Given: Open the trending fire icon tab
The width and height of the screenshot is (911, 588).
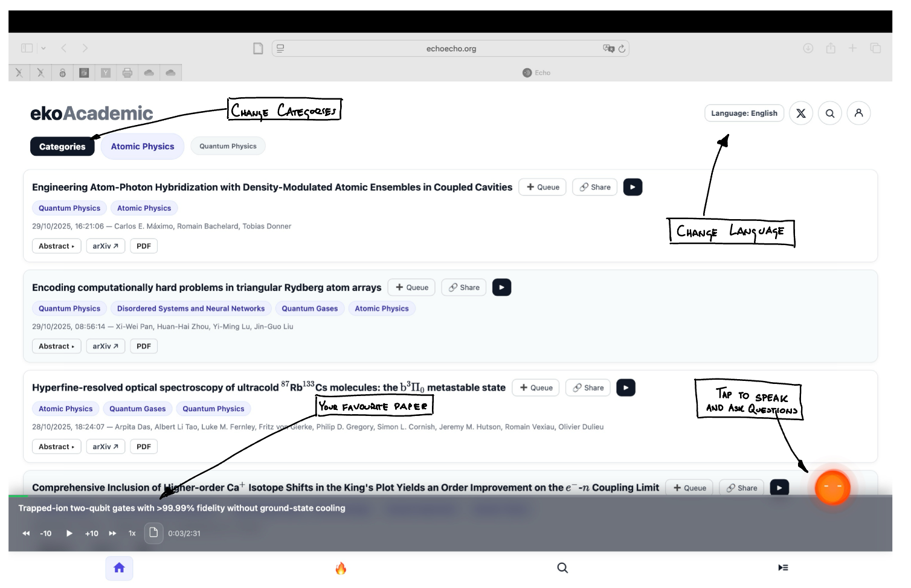Looking at the screenshot, I should (341, 568).
